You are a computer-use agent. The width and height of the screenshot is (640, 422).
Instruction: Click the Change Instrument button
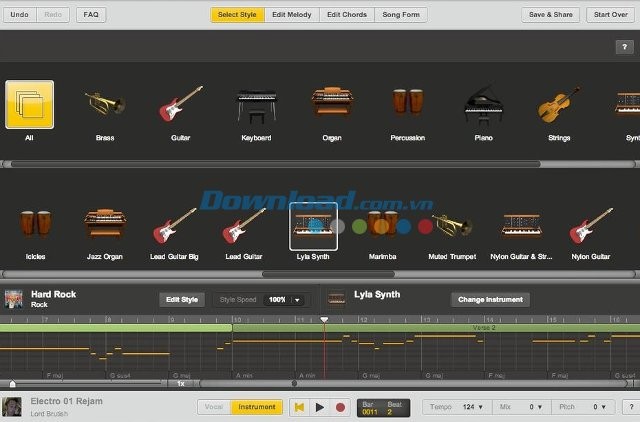tap(490, 300)
